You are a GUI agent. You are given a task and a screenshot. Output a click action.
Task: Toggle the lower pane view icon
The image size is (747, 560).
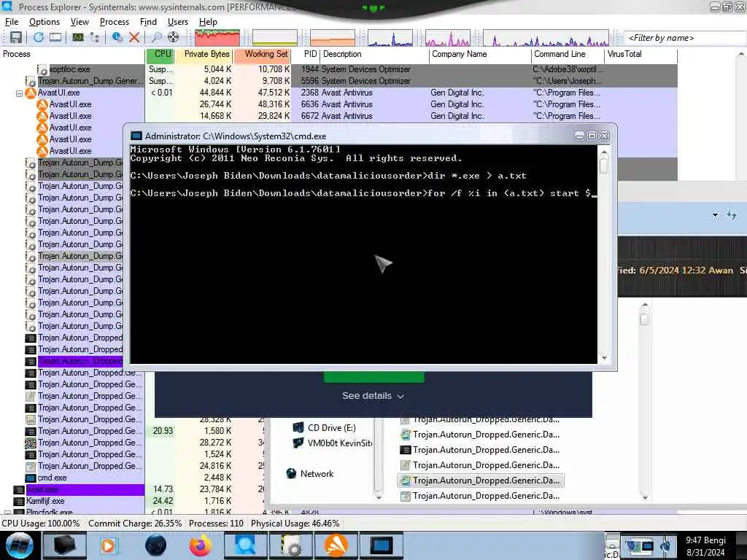(x=55, y=37)
